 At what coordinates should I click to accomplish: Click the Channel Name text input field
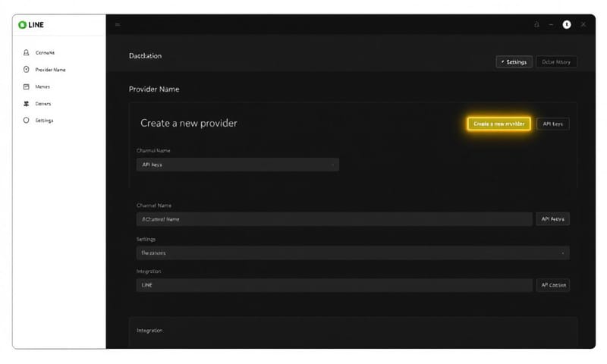point(334,219)
